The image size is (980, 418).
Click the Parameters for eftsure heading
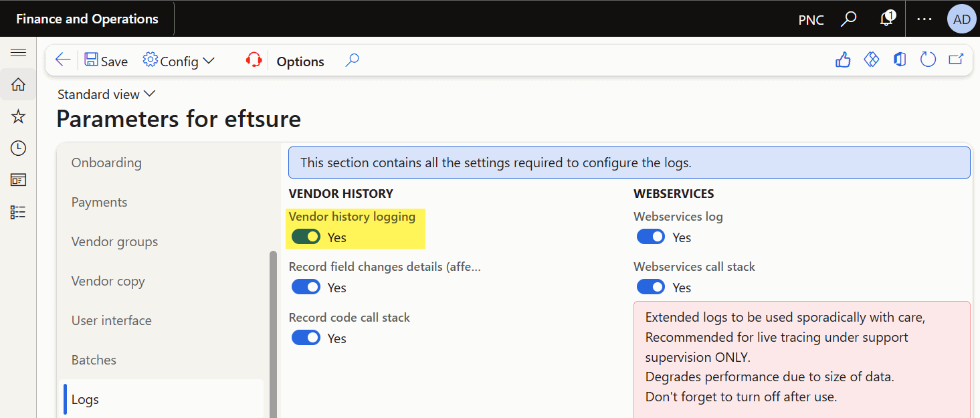(179, 119)
